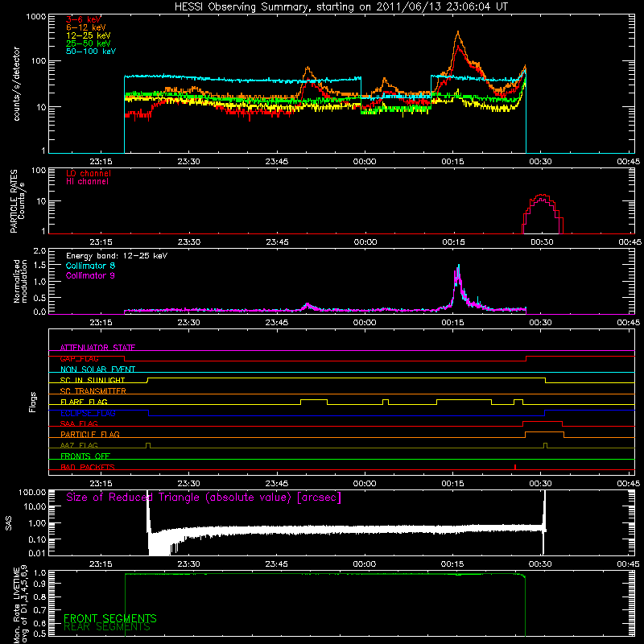Screen dimensions: 644x644
Task: Click the NON_SOLAR_EVENT flag label
Action: 97,369
